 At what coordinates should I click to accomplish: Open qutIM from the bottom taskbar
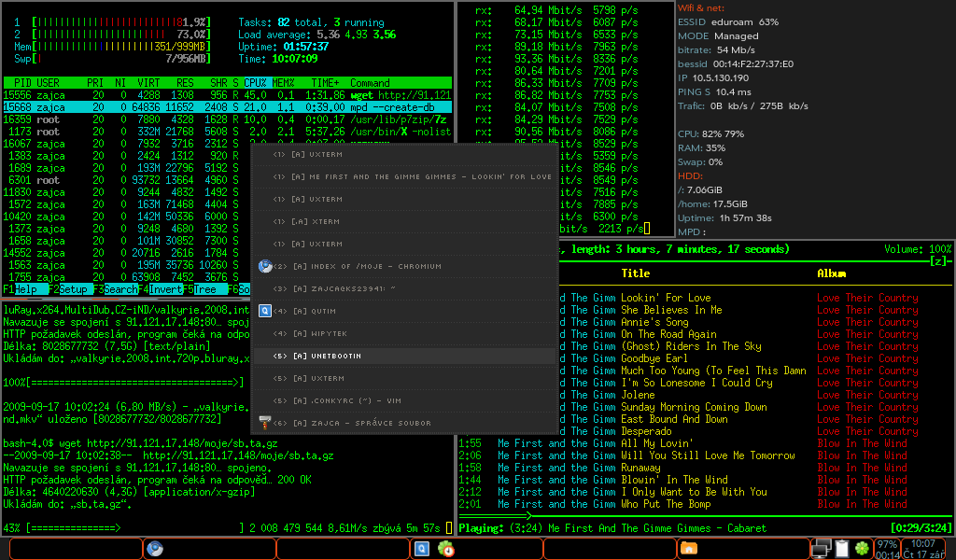point(421,549)
